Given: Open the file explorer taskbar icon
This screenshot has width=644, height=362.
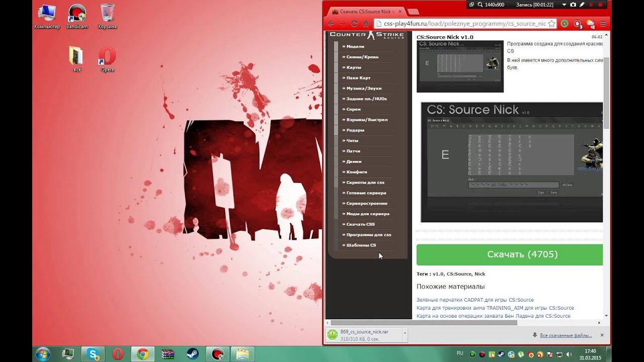Looking at the screenshot, I should (243, 354).
